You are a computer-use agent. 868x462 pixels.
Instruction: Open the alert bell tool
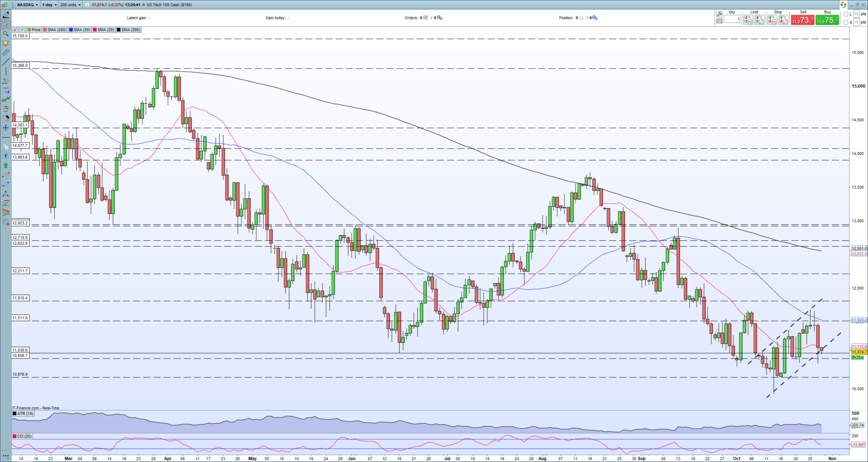[5, 43]
